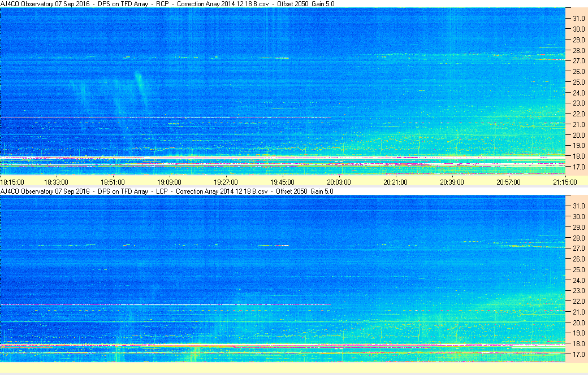The width and height of the screenshot is (588, 375).
Task: Select the 23.0 frequency label on RCP chart
Action: 578,103
